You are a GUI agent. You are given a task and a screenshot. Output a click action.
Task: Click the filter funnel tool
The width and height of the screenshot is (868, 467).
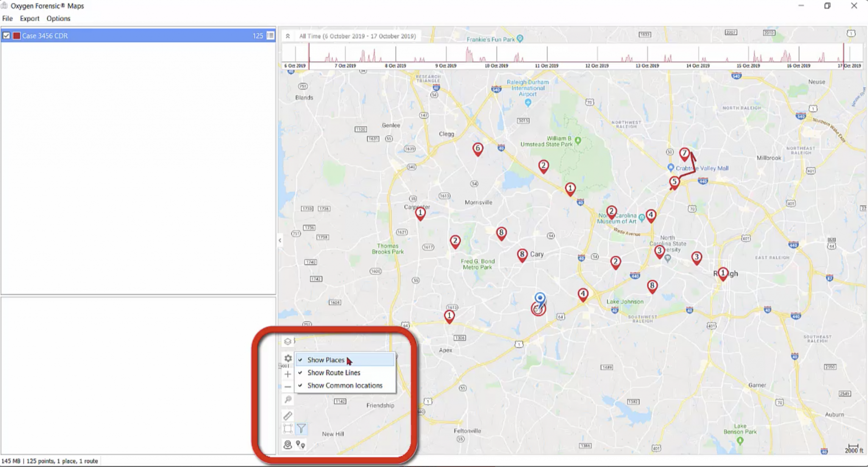click(302, 428)
